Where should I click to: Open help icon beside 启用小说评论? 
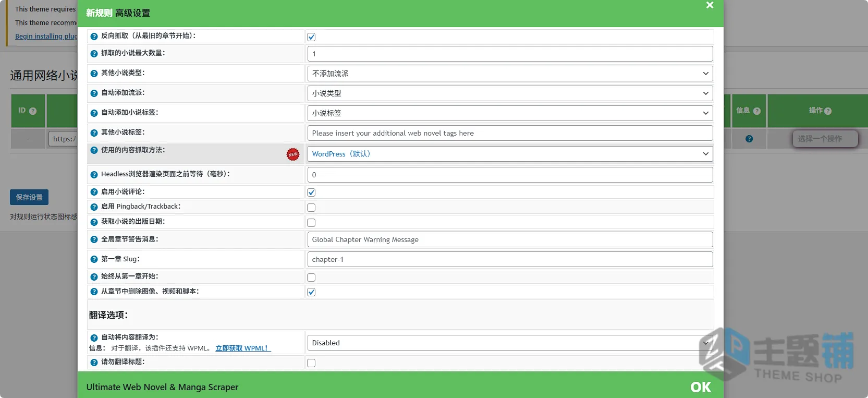(x=94, y=192)
